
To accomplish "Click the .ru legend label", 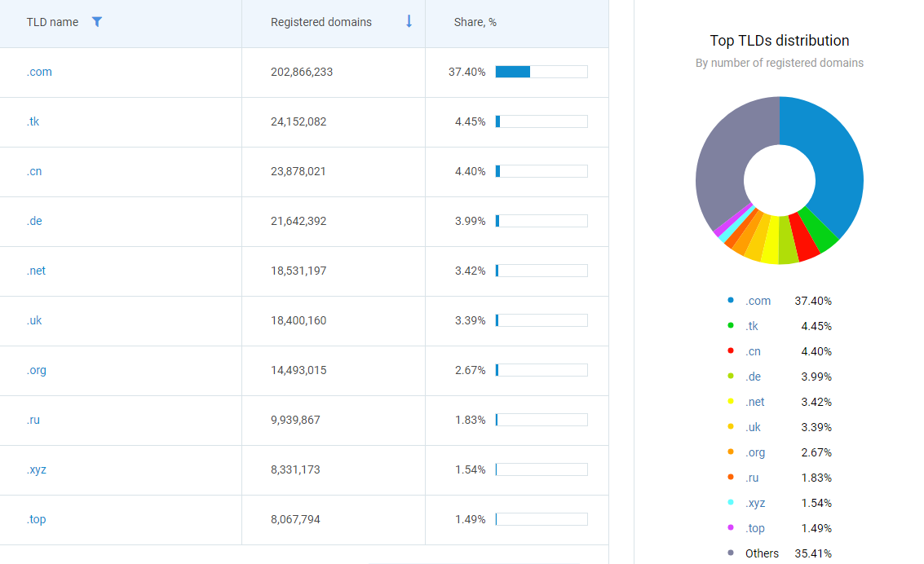I will click(x=752, y=478).
